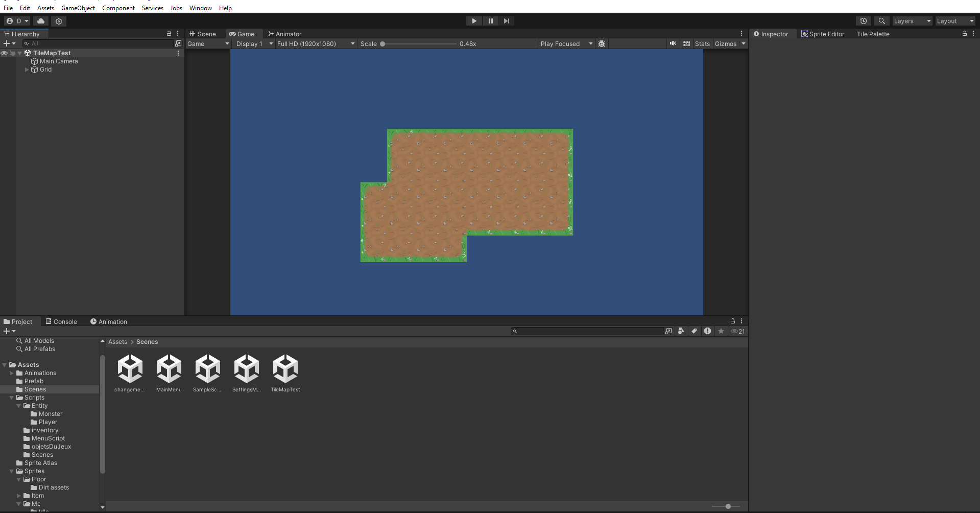Click the global Search magnifier icon
Screen dimensions: 980x513
pyautogui.click(x=881, y=21)
